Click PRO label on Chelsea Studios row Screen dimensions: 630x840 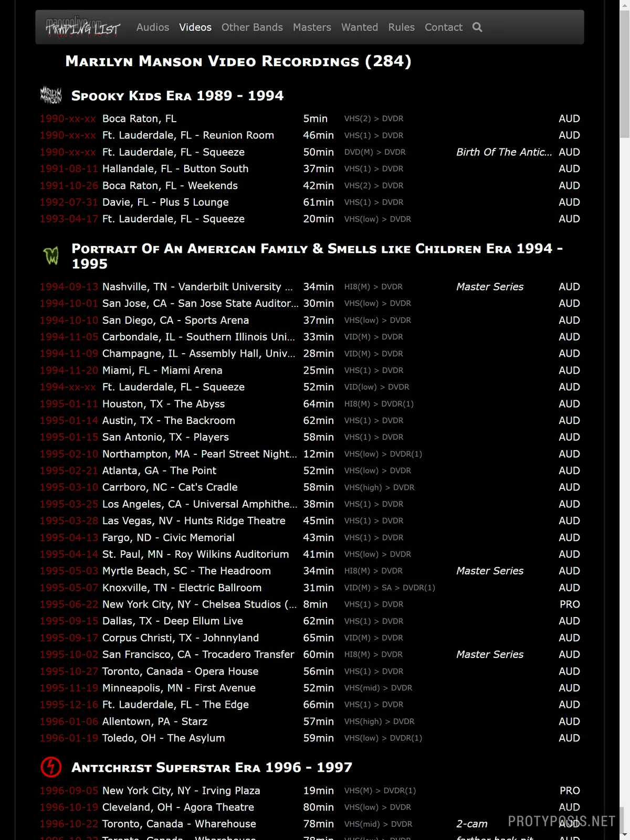[570, 604]
